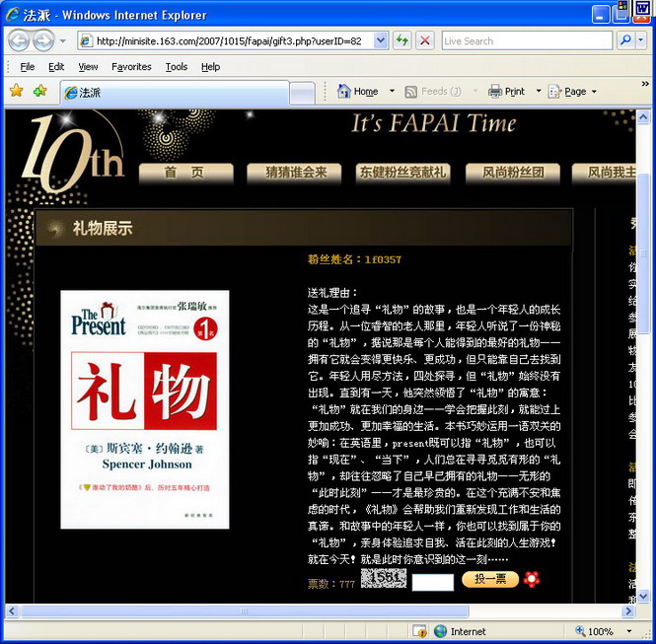656x644 pixels.
Task: Go forward with the Forward arrow button
Action: [43, 41]
